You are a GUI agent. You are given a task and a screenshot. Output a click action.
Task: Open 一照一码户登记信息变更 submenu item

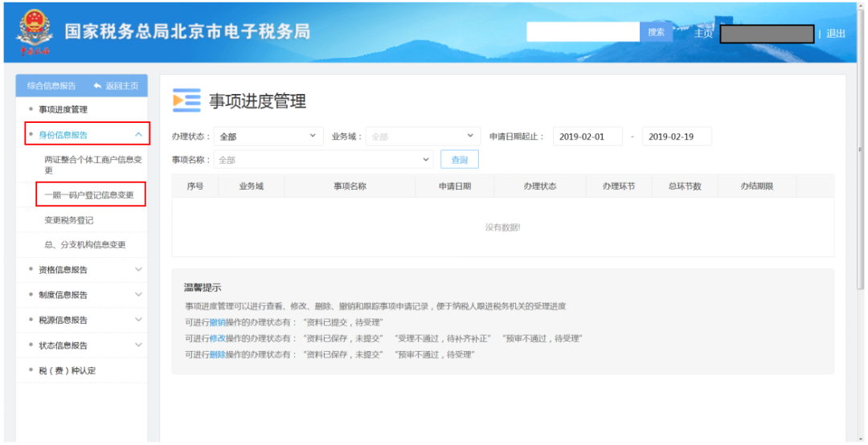[89, 195]
